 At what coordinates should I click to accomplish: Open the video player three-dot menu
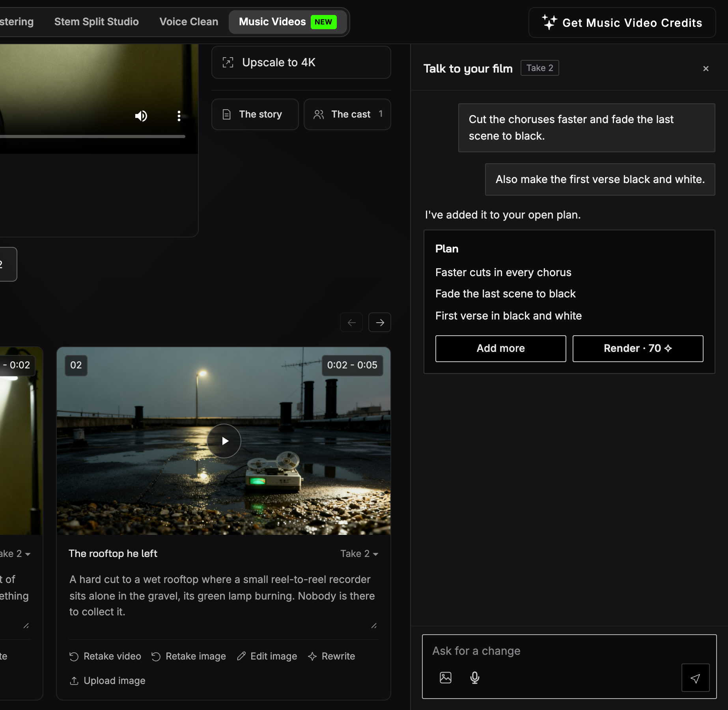coord(179,116)
